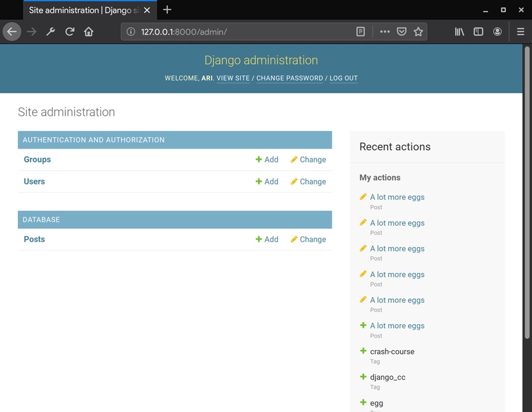The width and height of the screenshot is (532, 412).
Task: Click the page vertical scrollbar
Action: tap(527, 192)
